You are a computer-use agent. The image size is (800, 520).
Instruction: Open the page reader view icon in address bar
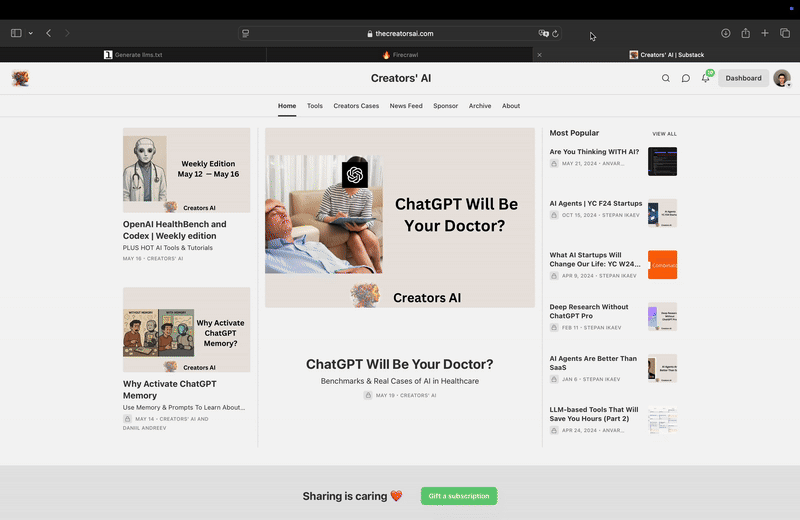[x=245, y=33]
